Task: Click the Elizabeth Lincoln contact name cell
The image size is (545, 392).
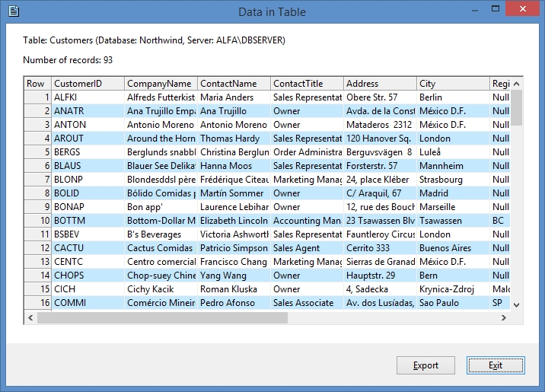Action: (x=234, y=221)
